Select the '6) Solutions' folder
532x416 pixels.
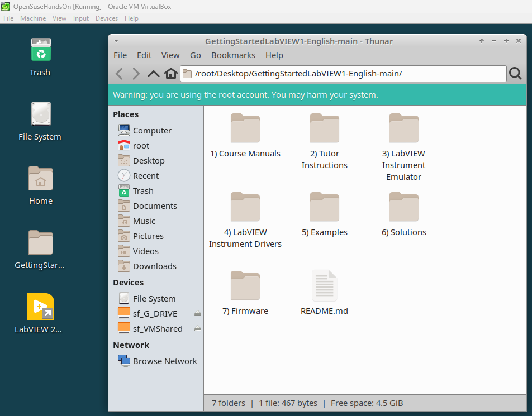403,214
